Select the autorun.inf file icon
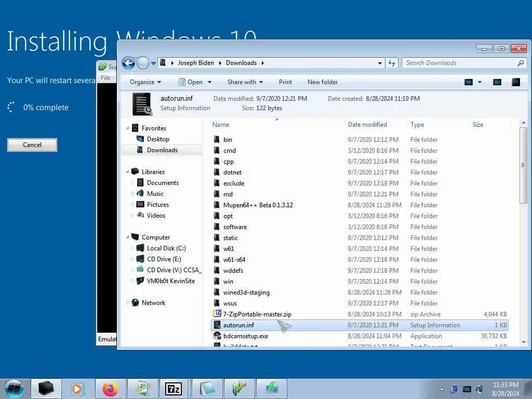 point(217,325)
